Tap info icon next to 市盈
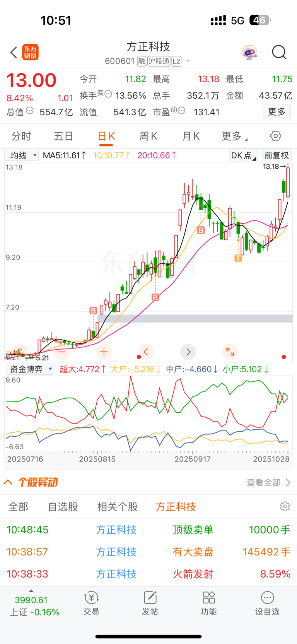297x644 pixels. pos(181,111)
